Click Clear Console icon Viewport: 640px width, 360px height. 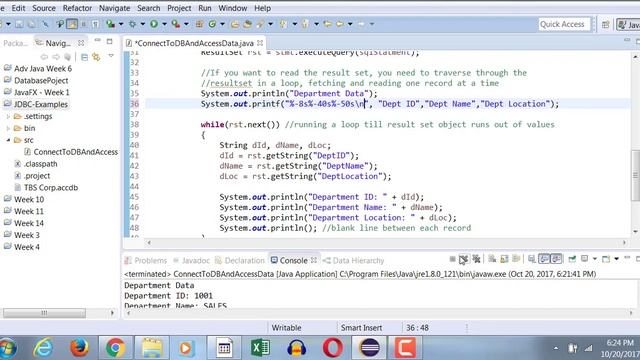[x=492, y=259]
